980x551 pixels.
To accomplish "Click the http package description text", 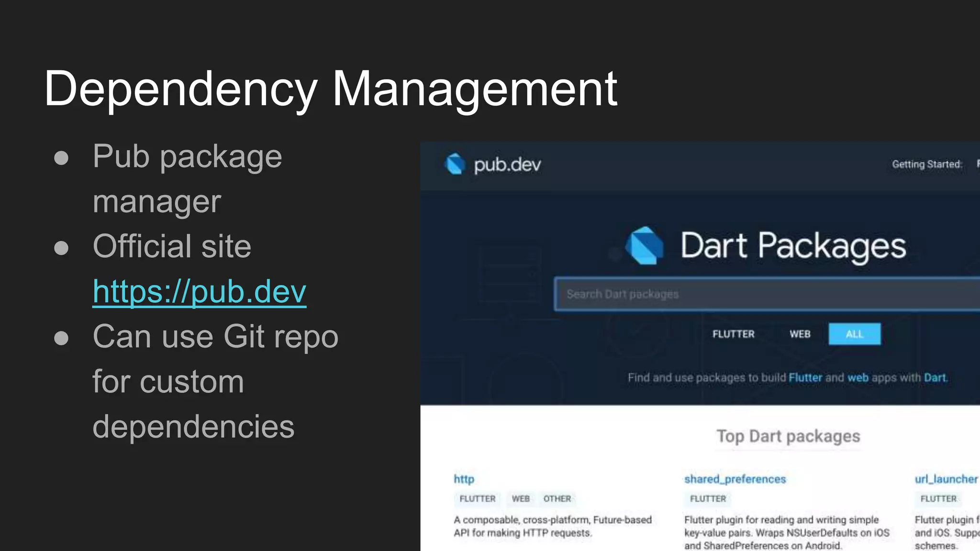I will click(x=553, y=526).
